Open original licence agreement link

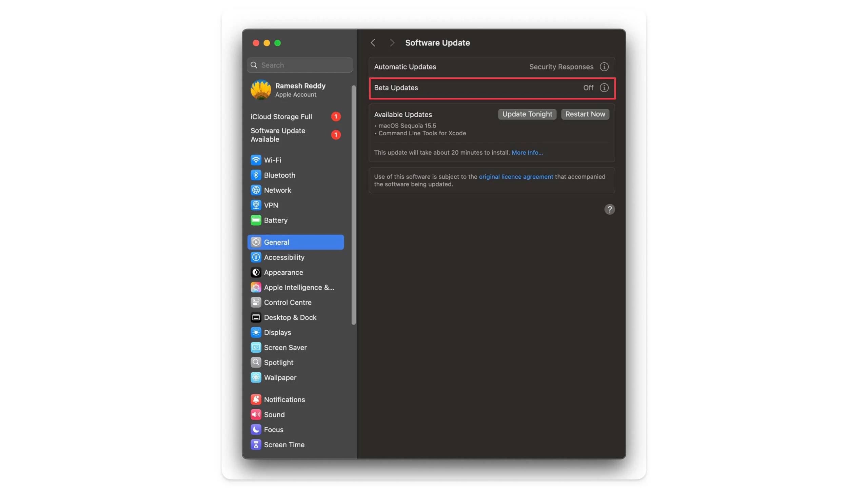(x=516, y=177)
